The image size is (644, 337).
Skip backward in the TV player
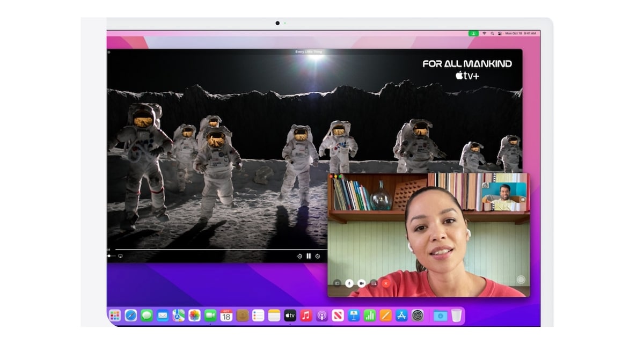click(x=299, y=256)
